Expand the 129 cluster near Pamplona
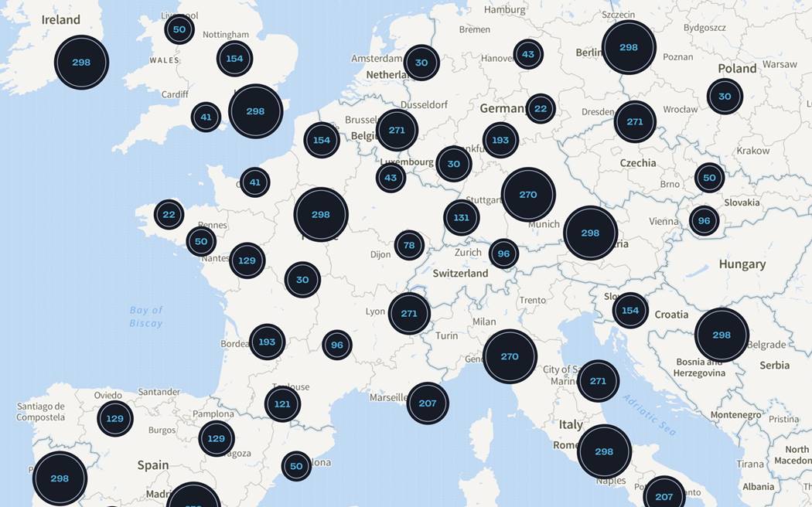Image resolution: width=812 pixels, height=507 pixels. (217, 439)
